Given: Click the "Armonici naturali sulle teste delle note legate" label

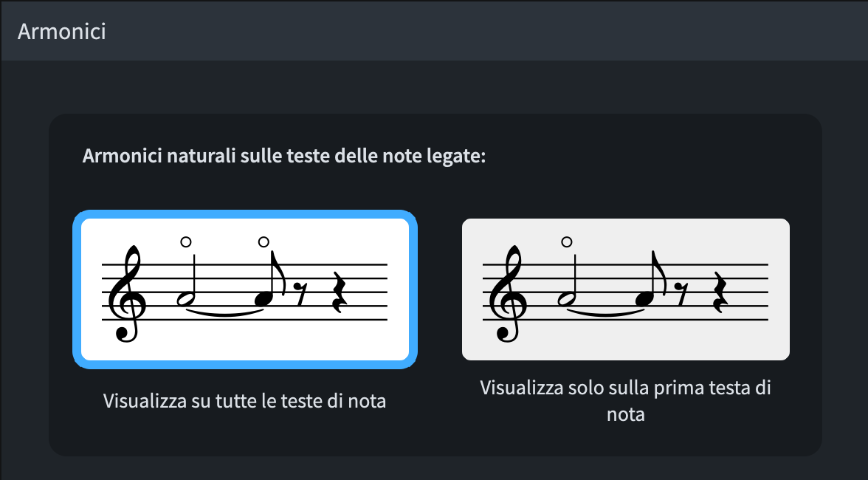Looking at the screenshot, I should pyautogui.click(x=284, y=157).
